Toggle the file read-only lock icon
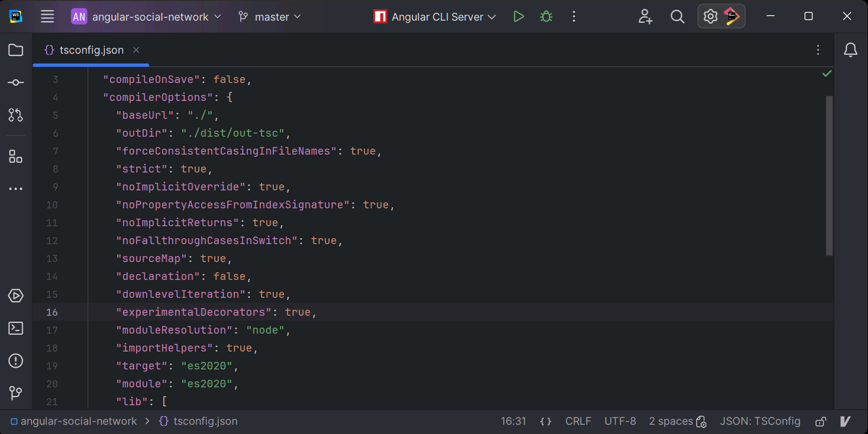This screenshot has height=434, width=868. tap(821, 422)
